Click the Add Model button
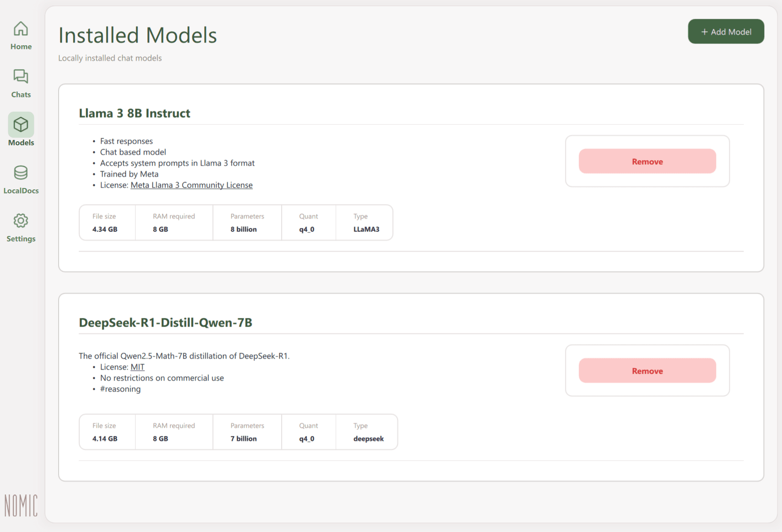 (726, 32)
